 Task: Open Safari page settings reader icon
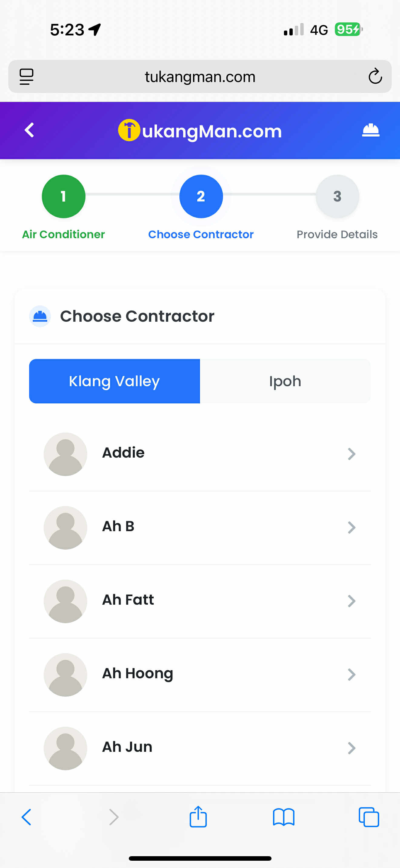point(26,77)
